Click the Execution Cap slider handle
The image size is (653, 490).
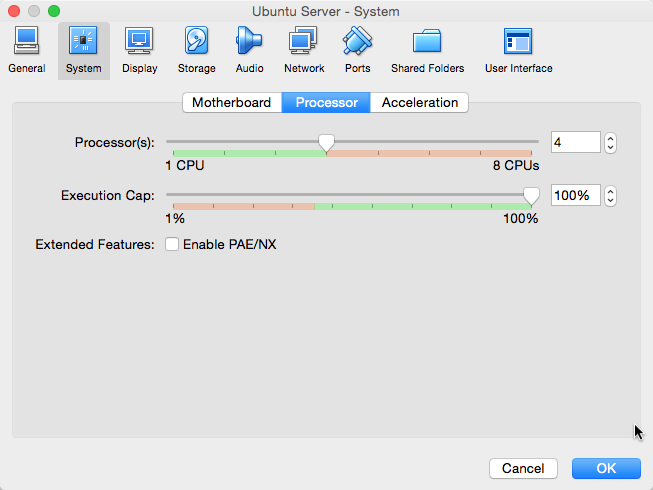(531, 196)
